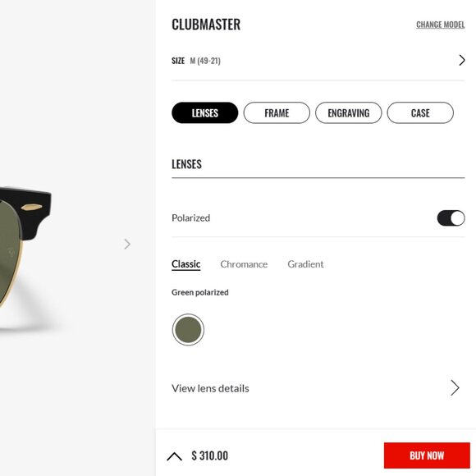Click the Polarized option label

click(191, 218)
